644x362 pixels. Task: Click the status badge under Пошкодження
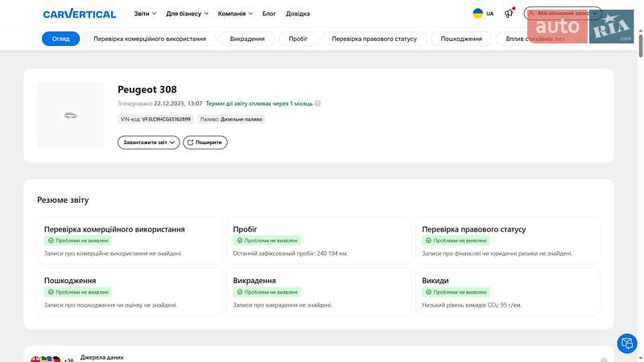[78, 292]
